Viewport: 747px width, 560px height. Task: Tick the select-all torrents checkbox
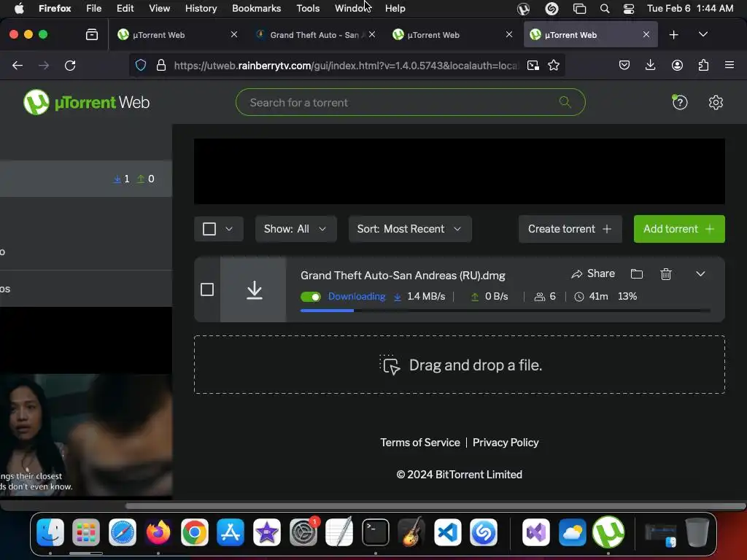(209, 229)
